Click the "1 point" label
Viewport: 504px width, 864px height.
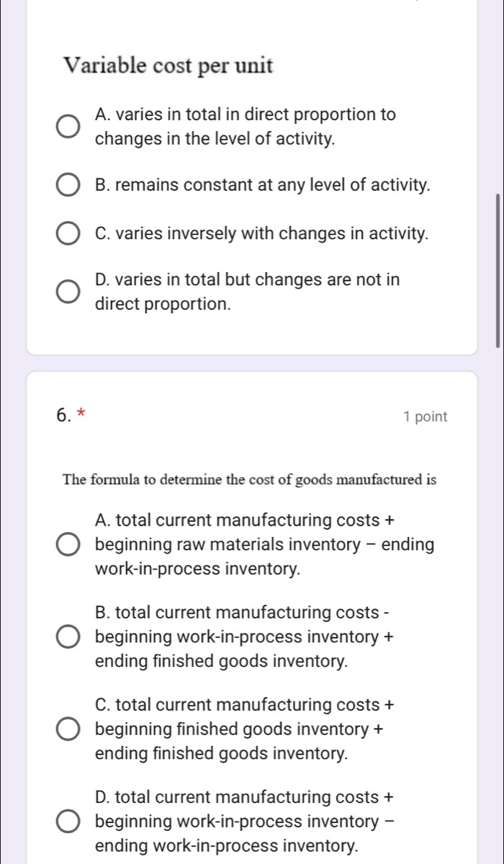426,417
